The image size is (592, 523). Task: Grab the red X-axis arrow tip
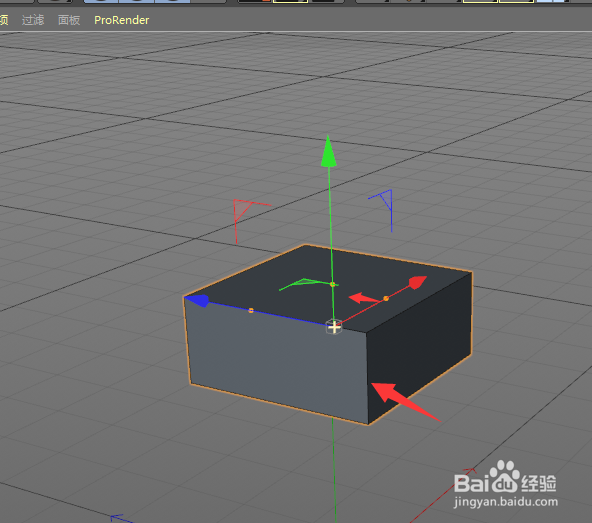click(418, 282)
